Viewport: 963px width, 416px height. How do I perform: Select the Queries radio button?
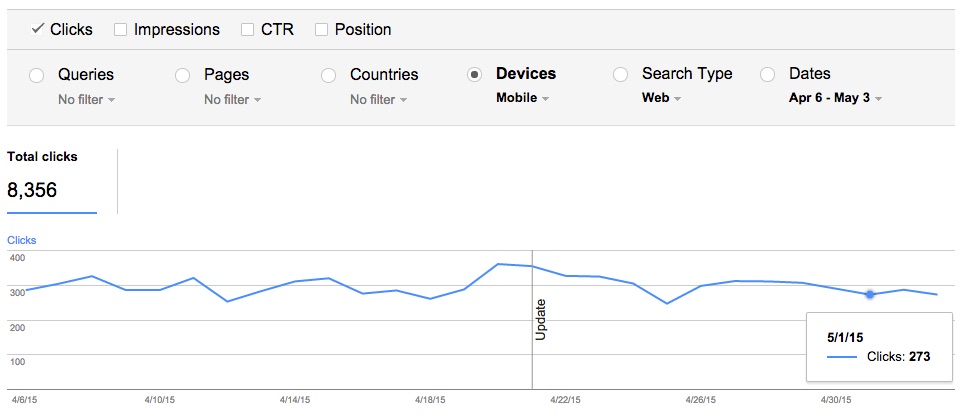36,76
